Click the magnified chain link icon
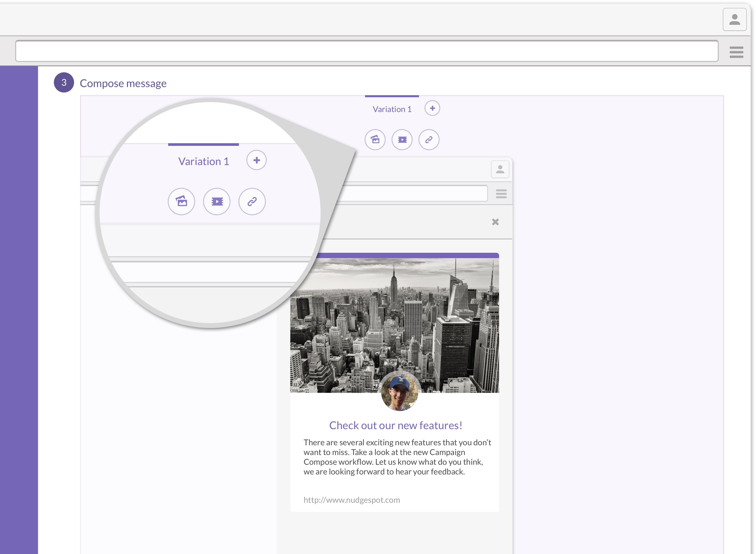The image size is (756, 554). [x=252, y=201]
